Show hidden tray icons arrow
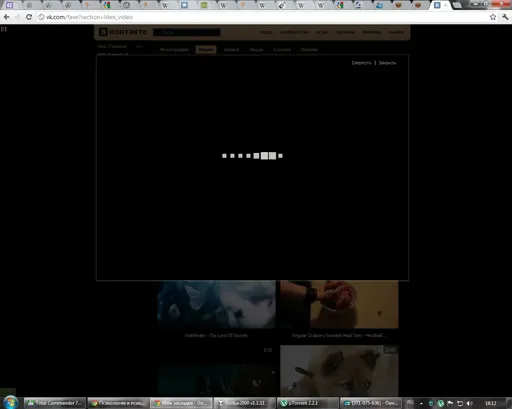The height and width of the screenshot is (409, 512). [x=421, y=403]
